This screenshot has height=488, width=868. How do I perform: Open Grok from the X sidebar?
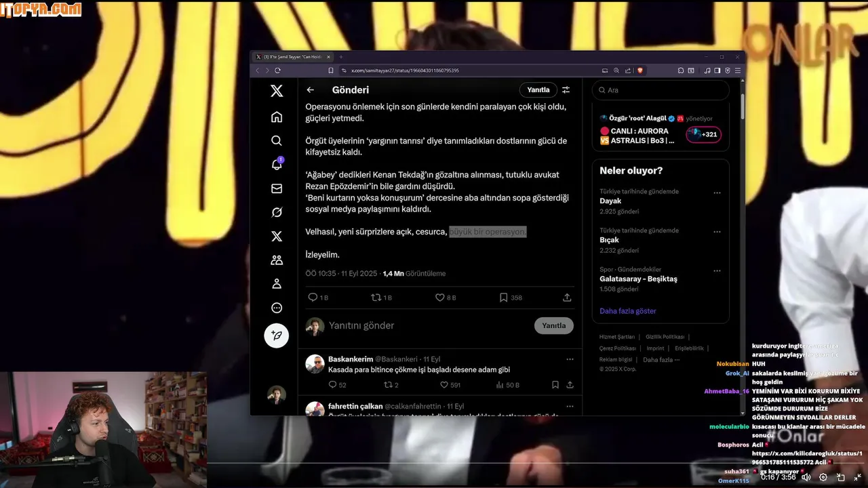point(277,212)
